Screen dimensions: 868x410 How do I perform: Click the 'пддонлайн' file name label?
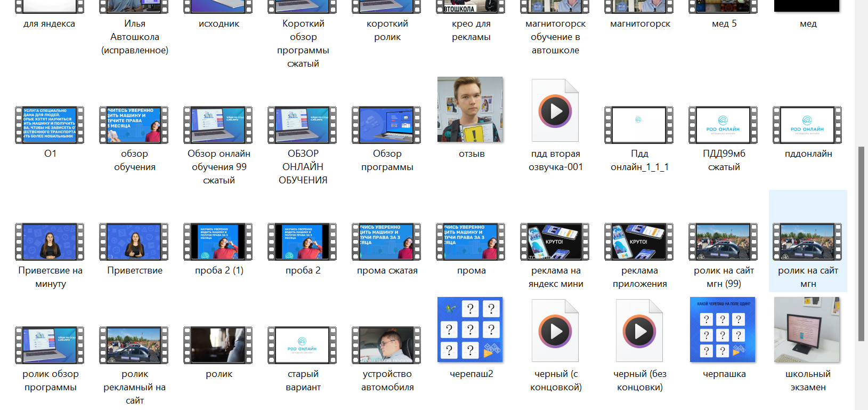pos(808,154)
